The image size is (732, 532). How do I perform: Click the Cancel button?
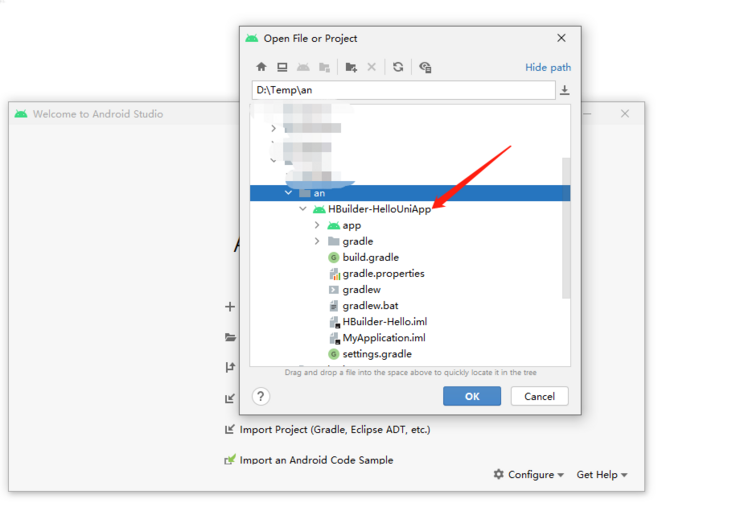click(539, 396)
